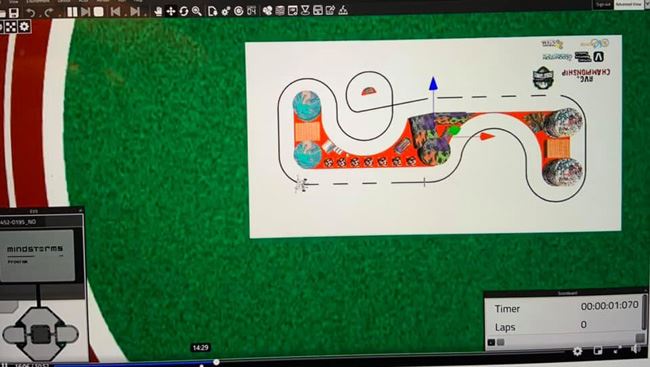Click the double-gear settings toolbar icon
This screenshot has width=650, height=367.
pos(226,11)
